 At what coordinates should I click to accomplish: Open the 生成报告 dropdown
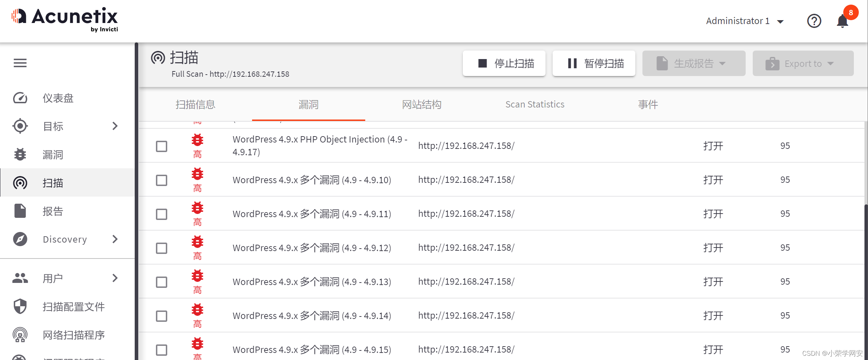[694, 63]
